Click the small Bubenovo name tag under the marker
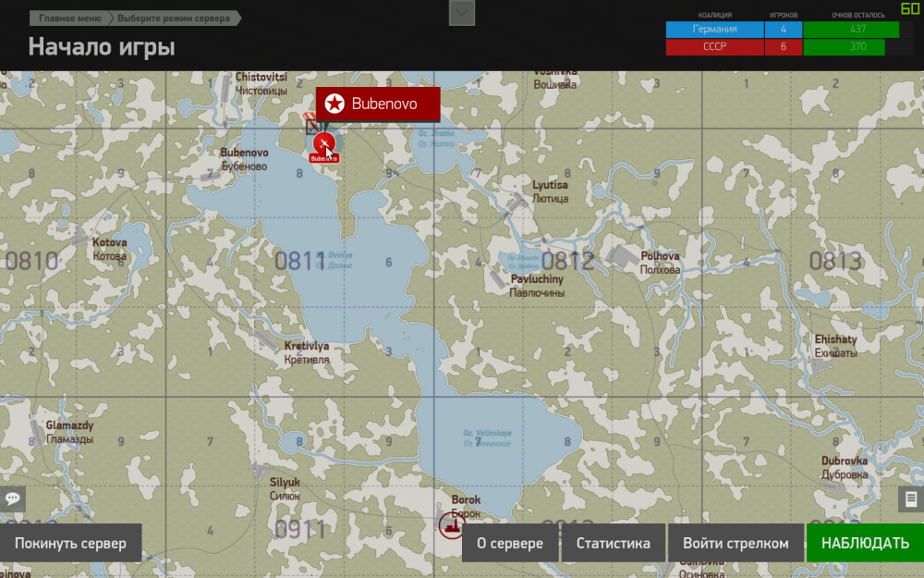The width and height of the screenshot is (924, 578). [325, 158]
